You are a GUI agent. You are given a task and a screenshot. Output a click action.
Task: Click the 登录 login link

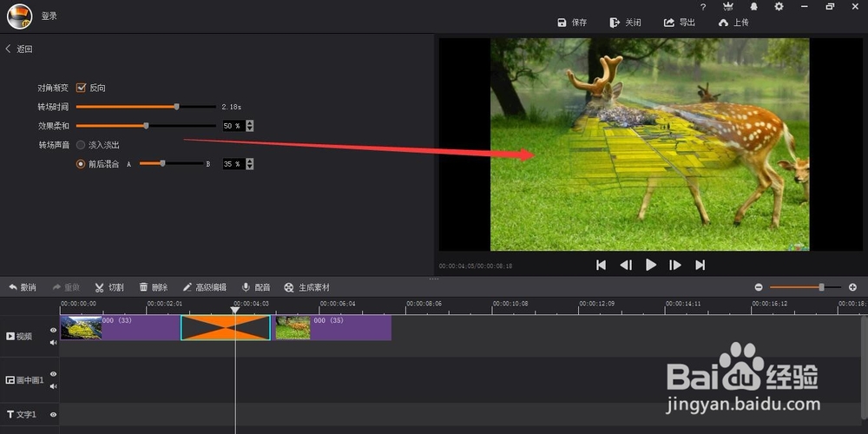tap(49, 16)
